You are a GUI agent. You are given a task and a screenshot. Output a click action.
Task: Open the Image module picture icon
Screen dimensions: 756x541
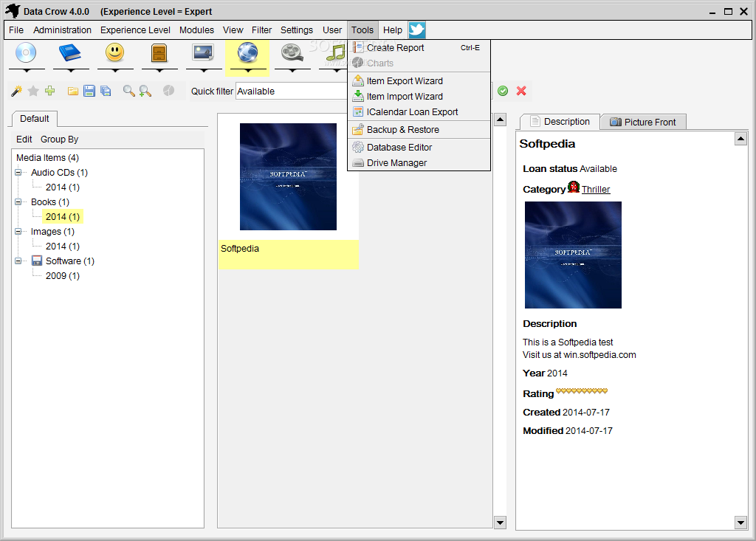tap(203, 52)
